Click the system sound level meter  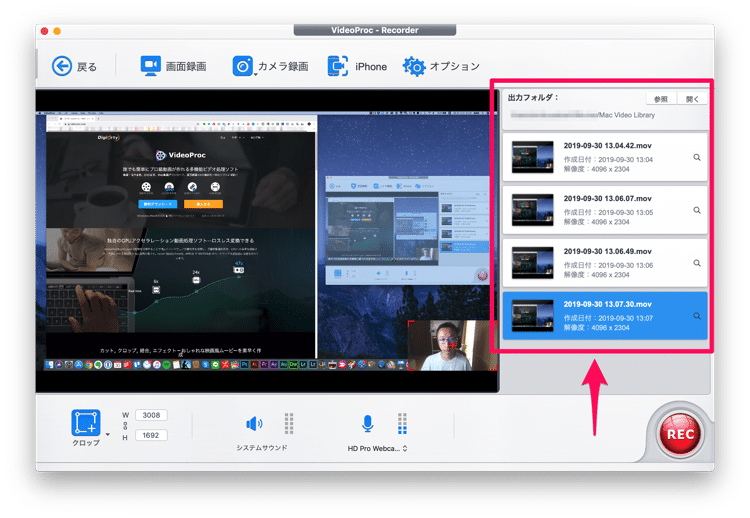pos(289,423)
